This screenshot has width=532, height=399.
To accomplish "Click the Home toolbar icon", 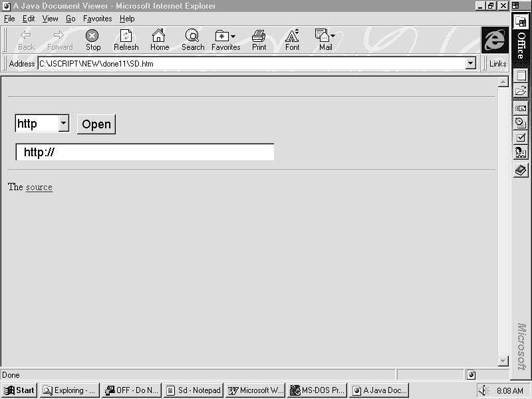I will tap(159, 40).
